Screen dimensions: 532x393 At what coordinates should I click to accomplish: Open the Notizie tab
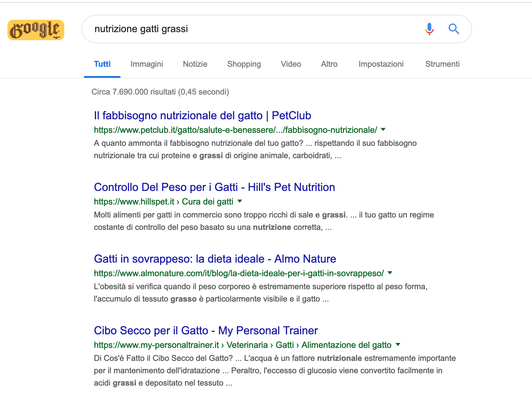tap(195, 64)
